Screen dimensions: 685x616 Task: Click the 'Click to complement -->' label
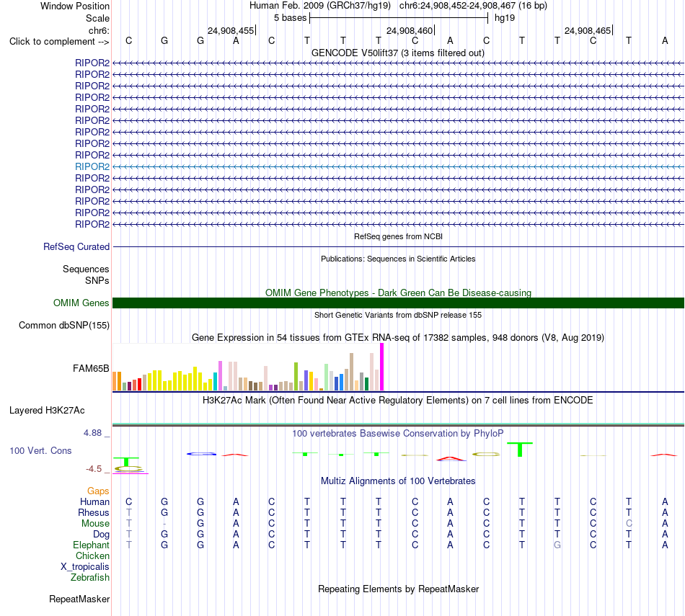click(x=59, y=42)
